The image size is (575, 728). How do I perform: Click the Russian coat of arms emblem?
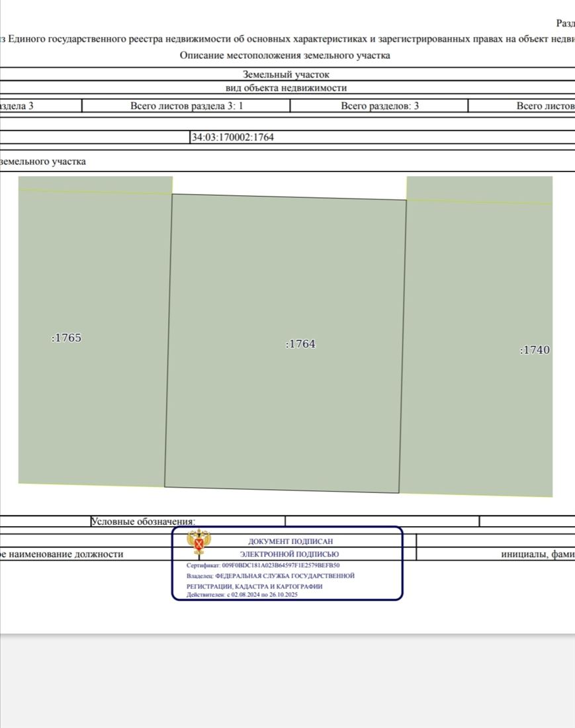pos(199,543)
